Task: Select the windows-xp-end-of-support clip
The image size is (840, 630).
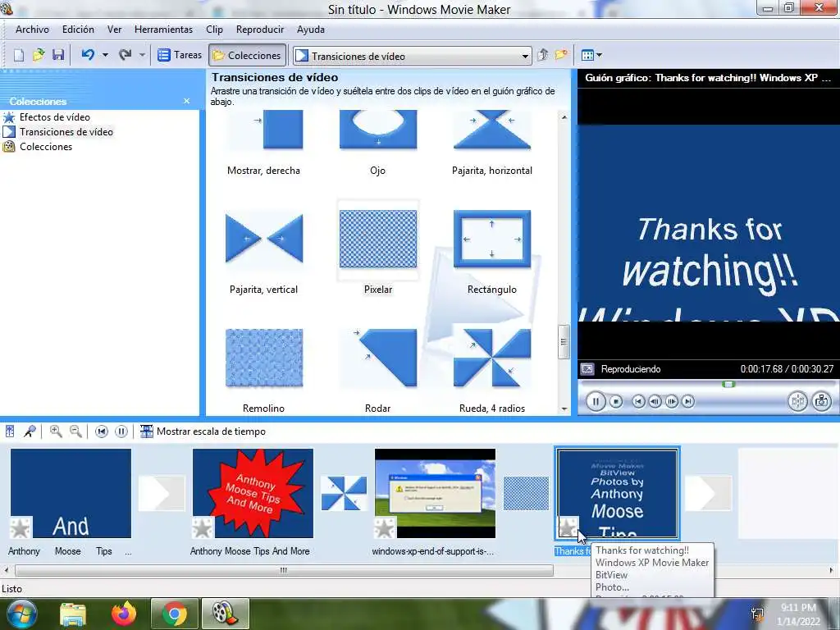Action: 435,493
